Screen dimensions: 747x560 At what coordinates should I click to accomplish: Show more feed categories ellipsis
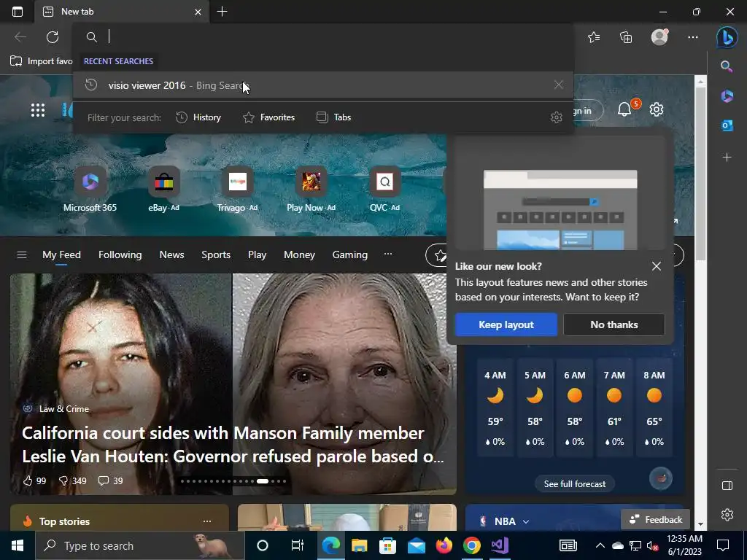[388, 254]
